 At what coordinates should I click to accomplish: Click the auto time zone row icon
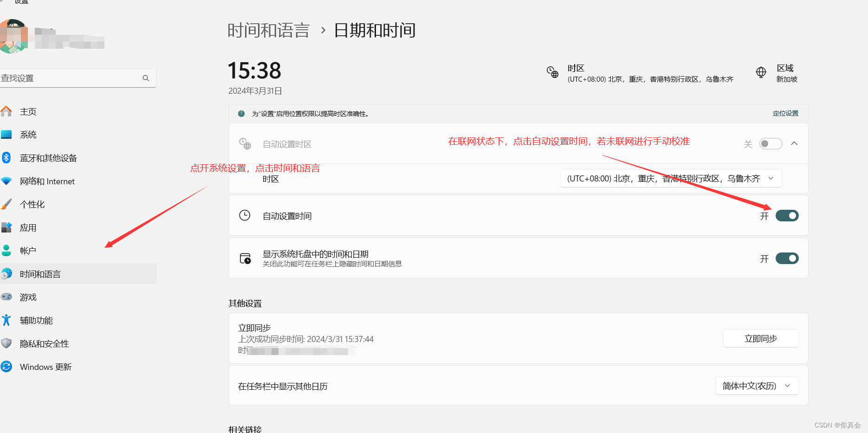[x=245, y=143]
